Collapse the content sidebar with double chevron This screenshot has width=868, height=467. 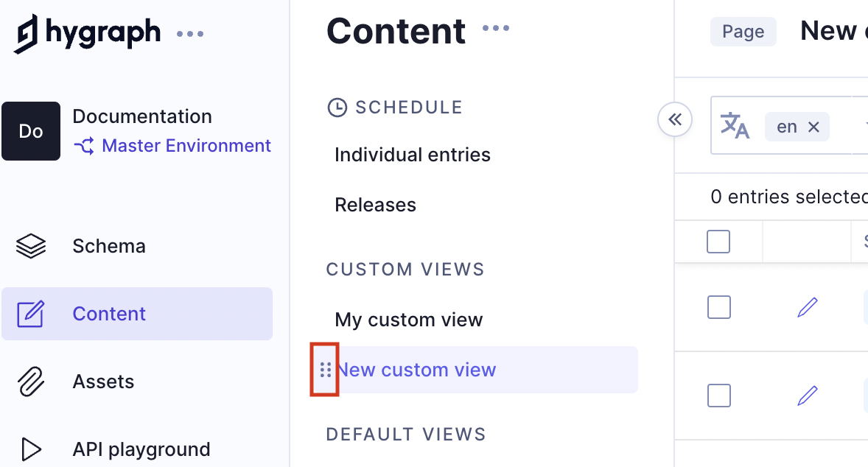pyautogui.click(x=675, y=119)
